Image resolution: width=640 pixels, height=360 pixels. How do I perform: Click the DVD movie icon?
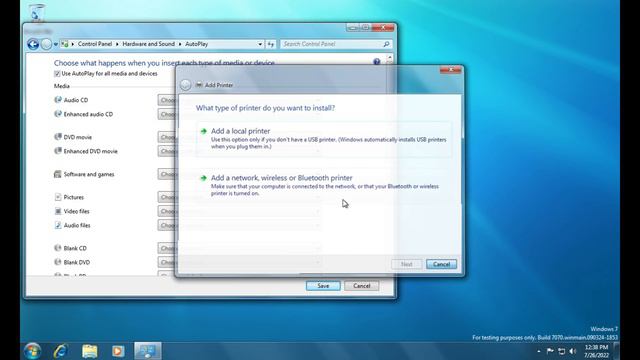pyautogui.click(x=58, y=137)
